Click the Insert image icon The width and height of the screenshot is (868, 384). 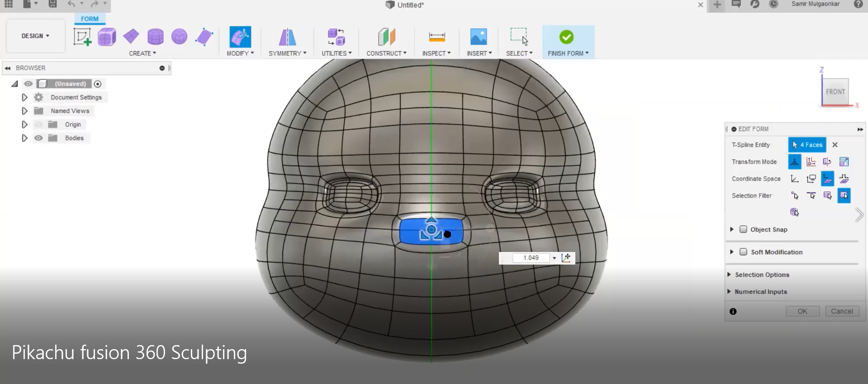(479, 37)
